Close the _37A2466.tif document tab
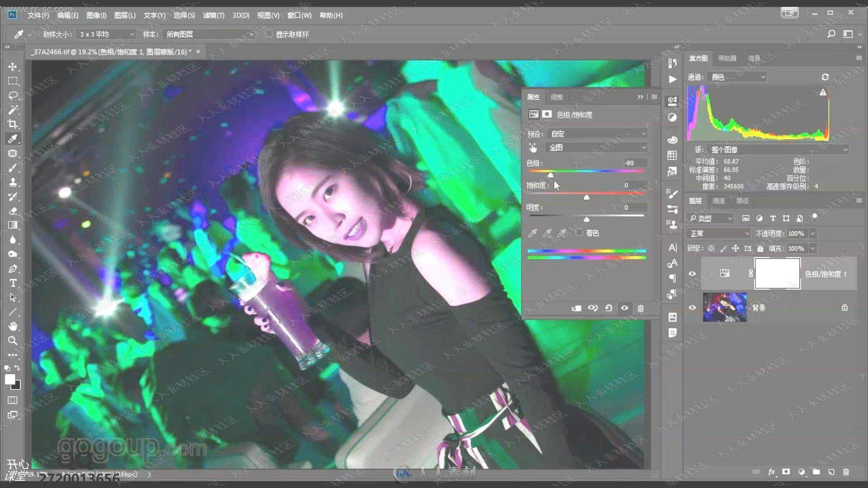The height and width of the screenshot is (488, 868). tap(198, 52)
